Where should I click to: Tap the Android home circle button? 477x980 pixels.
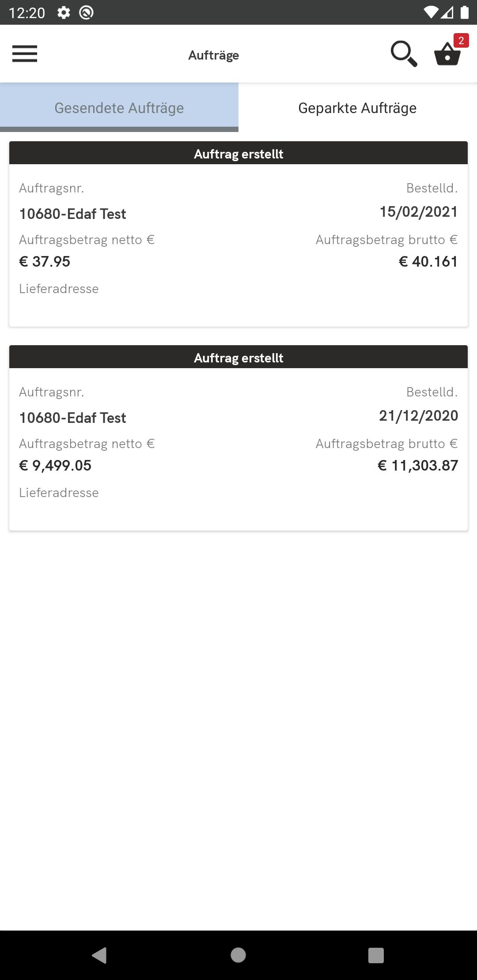[238, 955]
